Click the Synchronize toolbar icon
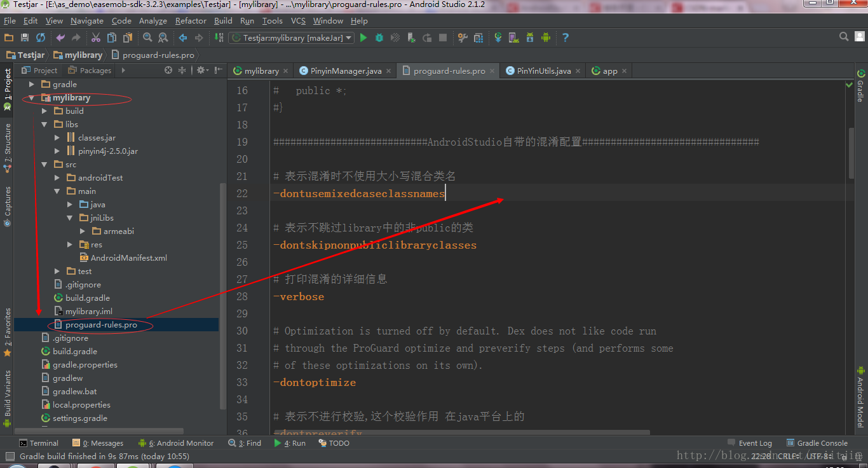This screenshot has height=468, width=868. (x=41, y=38)
